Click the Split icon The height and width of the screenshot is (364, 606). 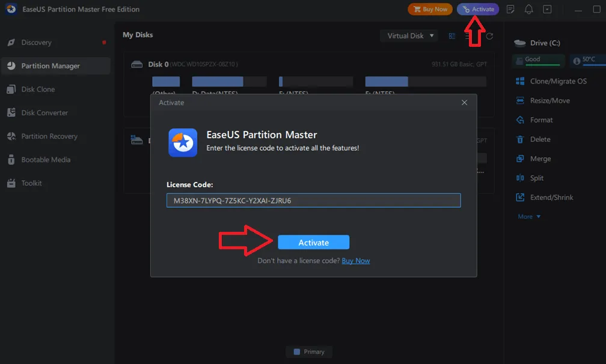point(520,178)
